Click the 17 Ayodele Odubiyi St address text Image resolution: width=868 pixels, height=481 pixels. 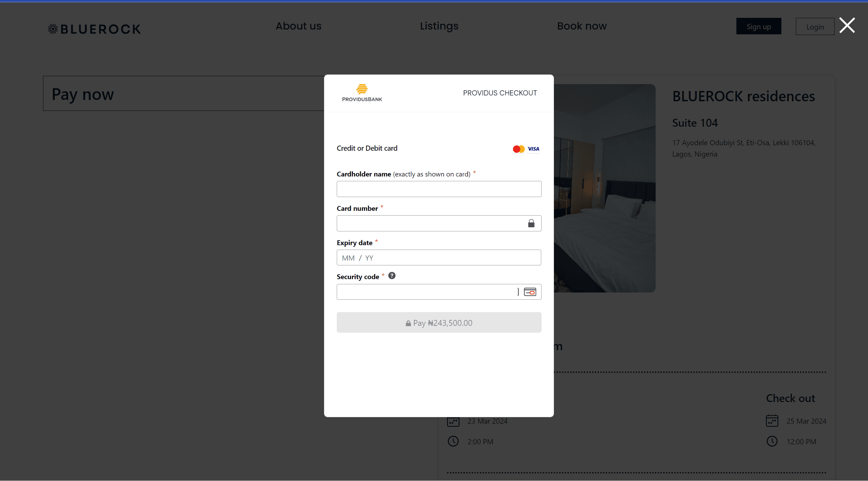pyautogui.click(x=744, y=148)
